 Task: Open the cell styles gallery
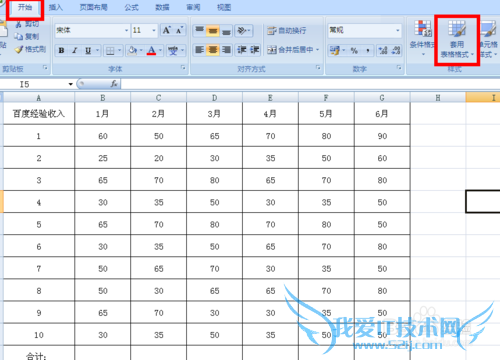(489, 38)
